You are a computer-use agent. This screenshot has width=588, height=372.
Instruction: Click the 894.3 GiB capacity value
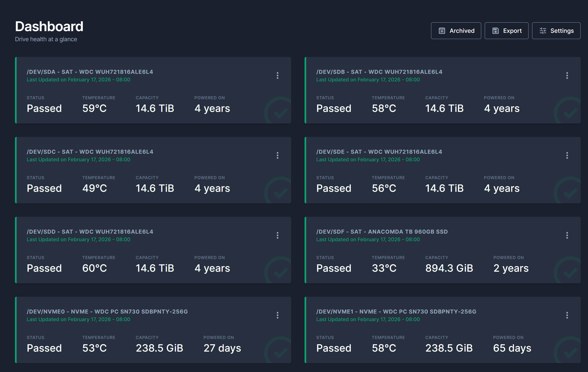[449, 268]
